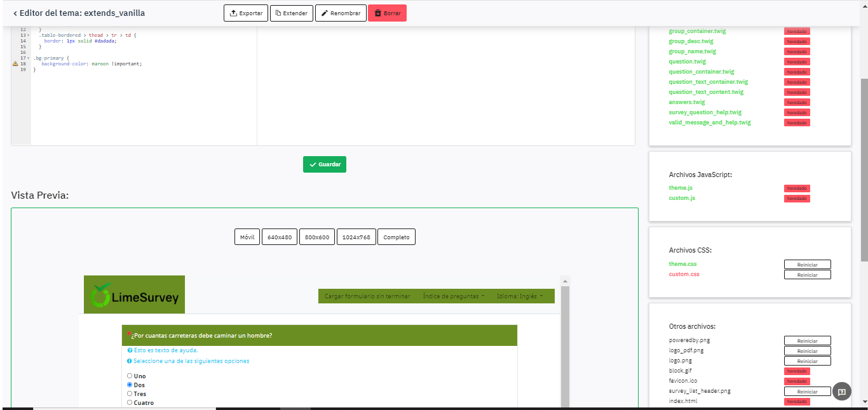Open the dark help chat icon
This screenshot has width=868, height=410.
tap(842, 392)
